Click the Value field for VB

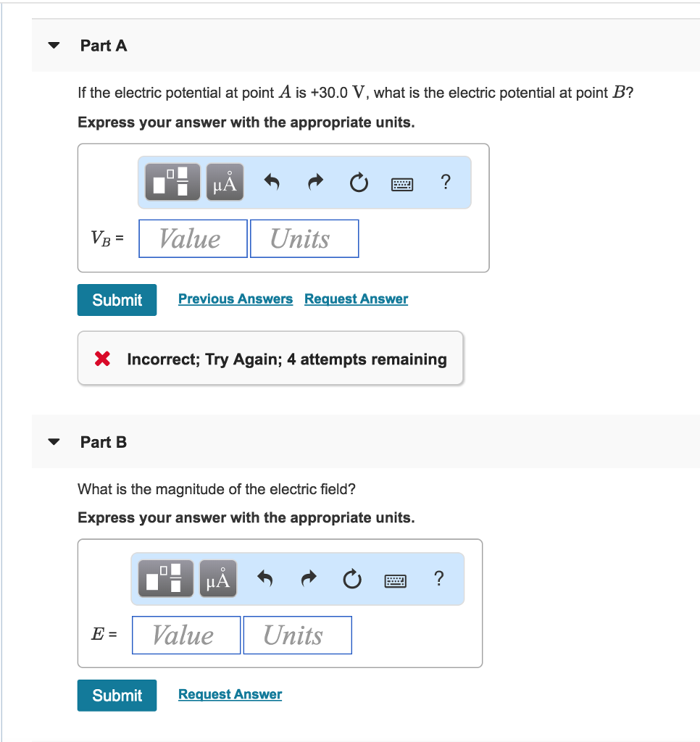[x=192, y=238]
